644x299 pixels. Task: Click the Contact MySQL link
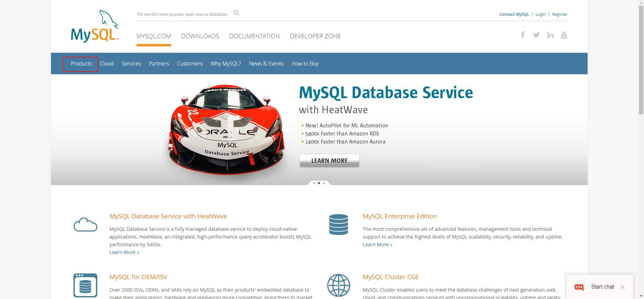(x=514, y=14)
